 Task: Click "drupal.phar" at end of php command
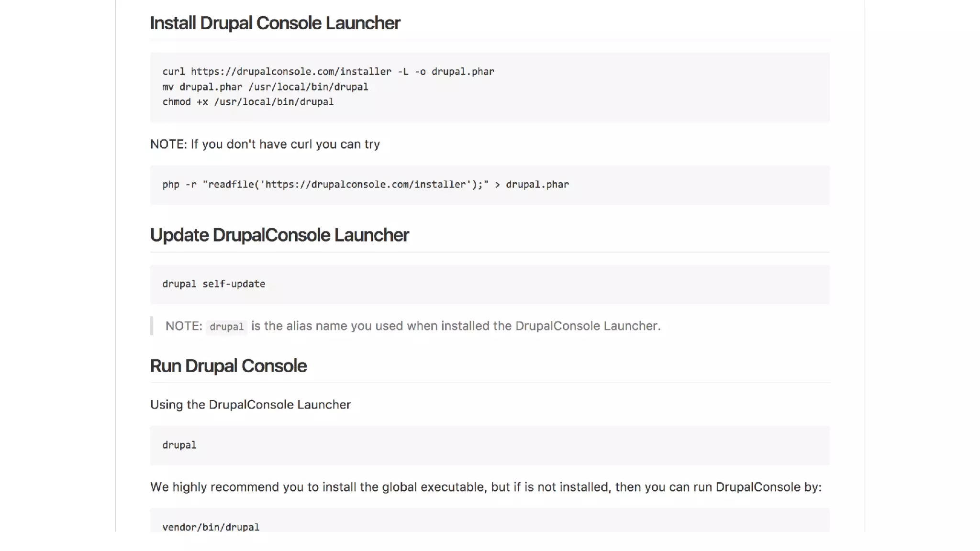(537, 185)
